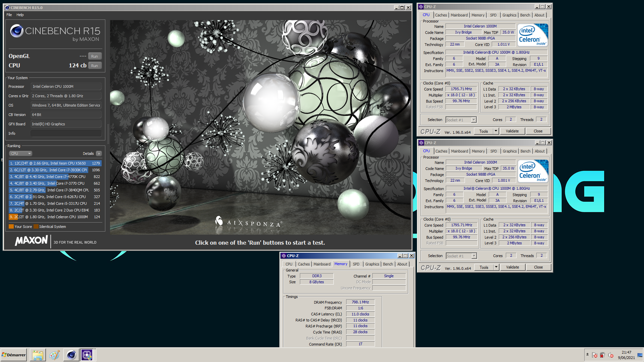
Task: Click top CPU-Z window title bar icon
Action: tap(421, 7)
